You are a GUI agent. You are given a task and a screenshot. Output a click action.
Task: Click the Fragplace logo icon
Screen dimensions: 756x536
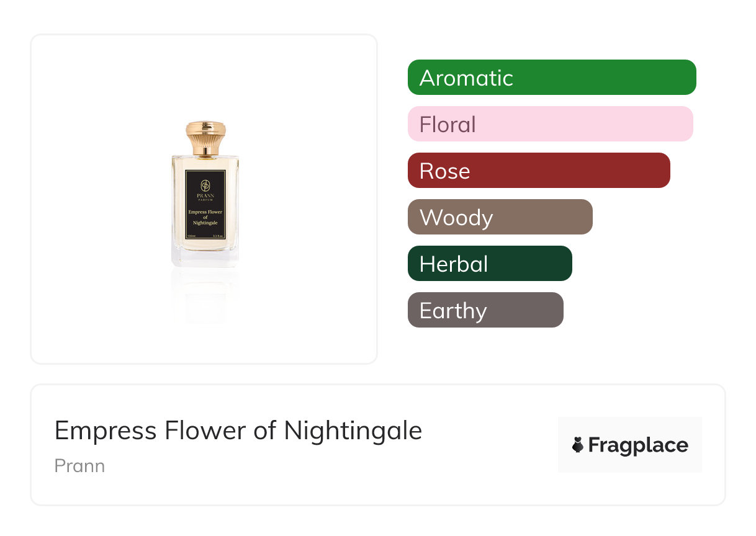[x=578, y=445]
